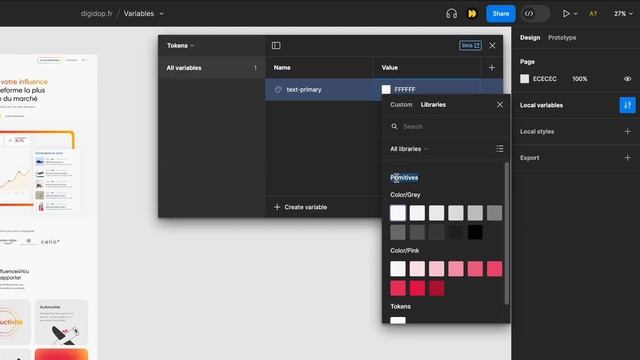Add an Export setting with plus
The width and height of the screenshot is (640, 360).
627,158
